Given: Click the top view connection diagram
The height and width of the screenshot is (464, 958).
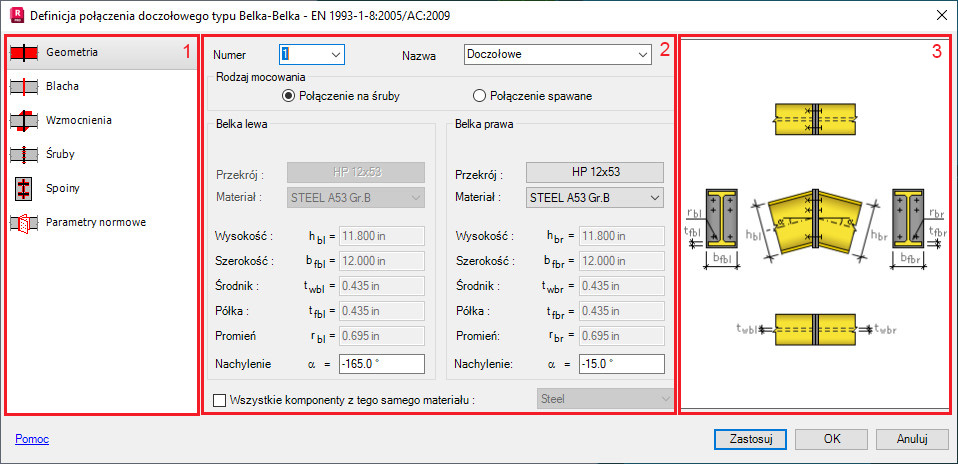Looking at the screenshot, I should pos(815,119).
